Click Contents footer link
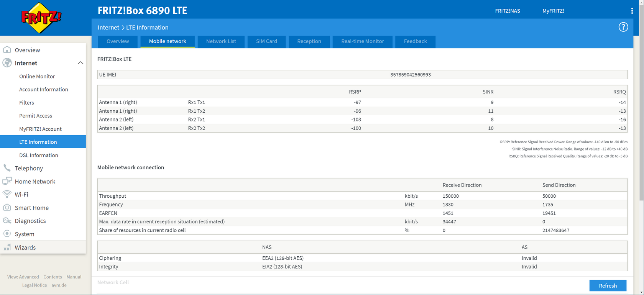Viewport: 644px width, 295px height. click(x=53, y=277)
